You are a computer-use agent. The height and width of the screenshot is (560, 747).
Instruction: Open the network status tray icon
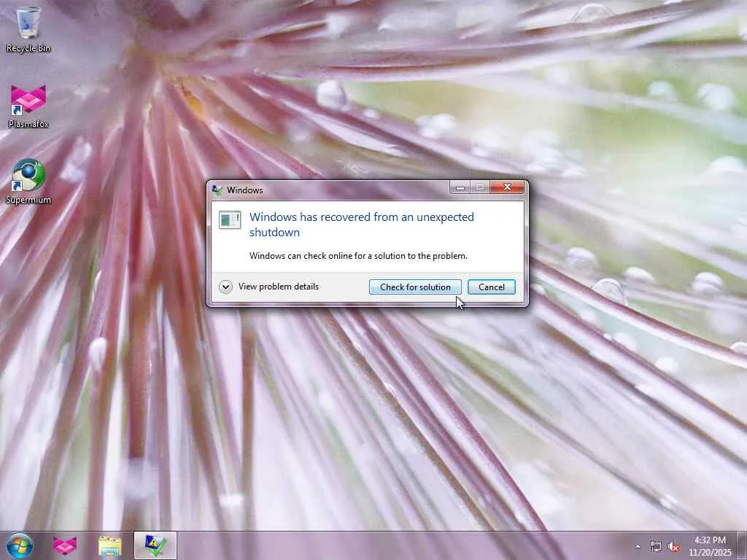pyautogui.click(x=656, y=546)
